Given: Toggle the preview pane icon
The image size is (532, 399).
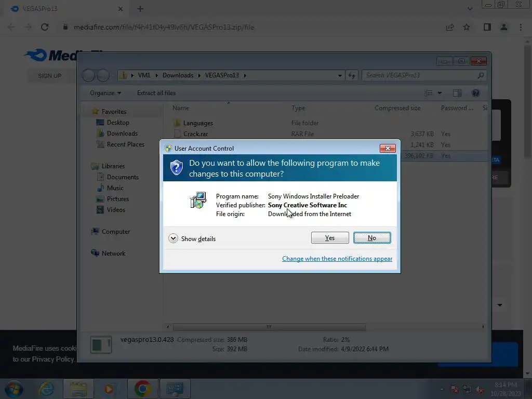Looking at the screenshot, I should (457, 93).
